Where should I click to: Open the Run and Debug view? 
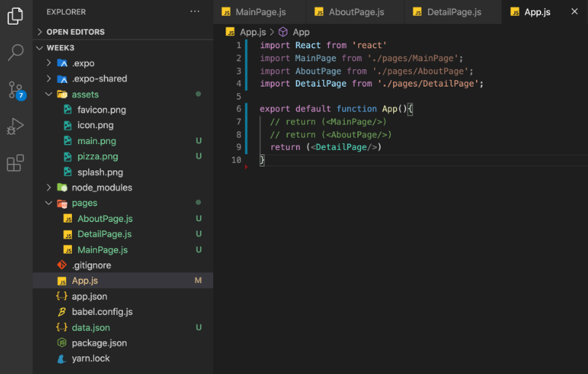click(15, 127)
